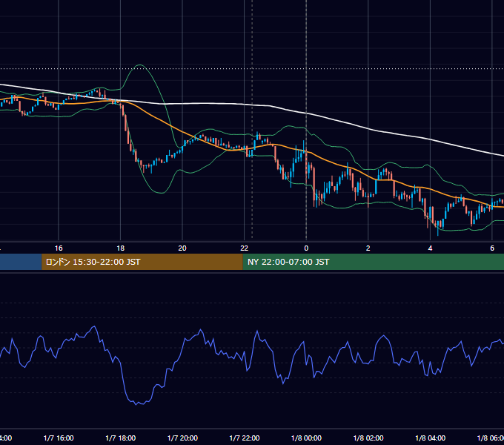Viewport: 504px width, 445px height.
Task: Click the 1/7 22:00 time axis label
Action: (245, 438)
